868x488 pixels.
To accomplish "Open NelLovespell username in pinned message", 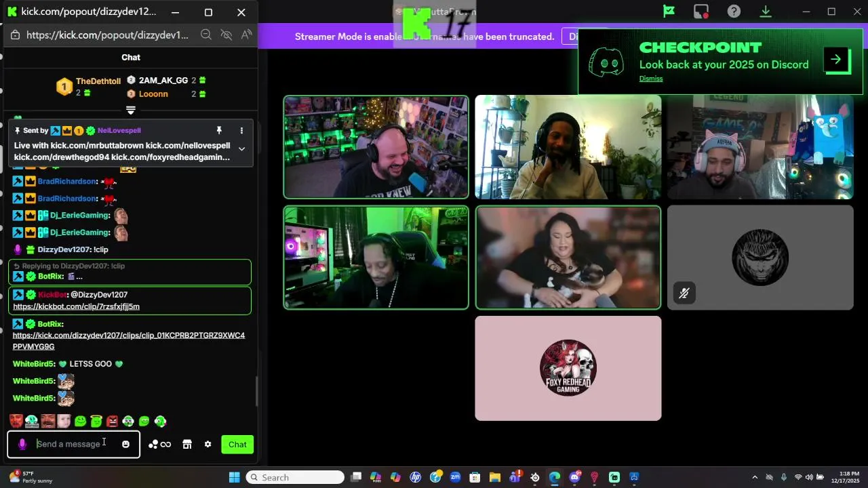I will 119,130.
